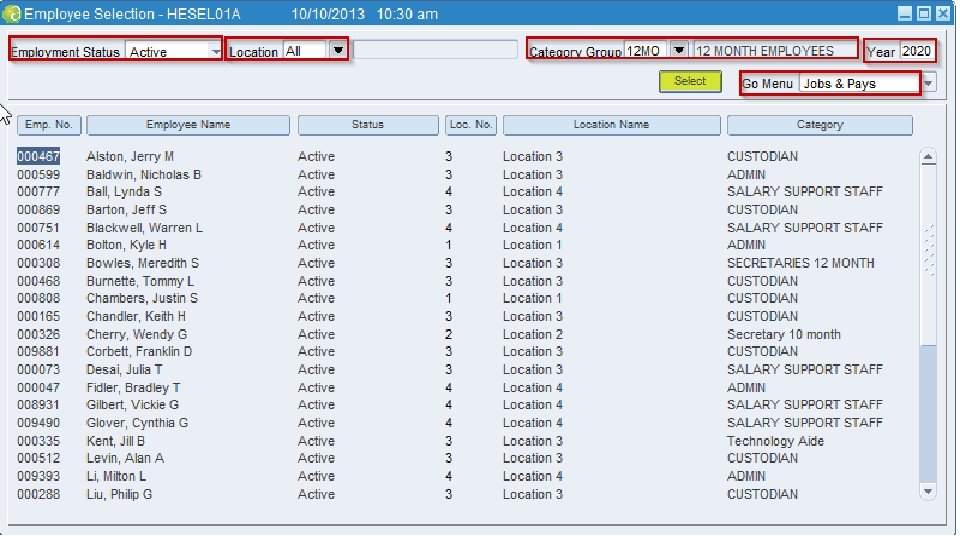Click the Loc. No. column header

tap(471, 124)
